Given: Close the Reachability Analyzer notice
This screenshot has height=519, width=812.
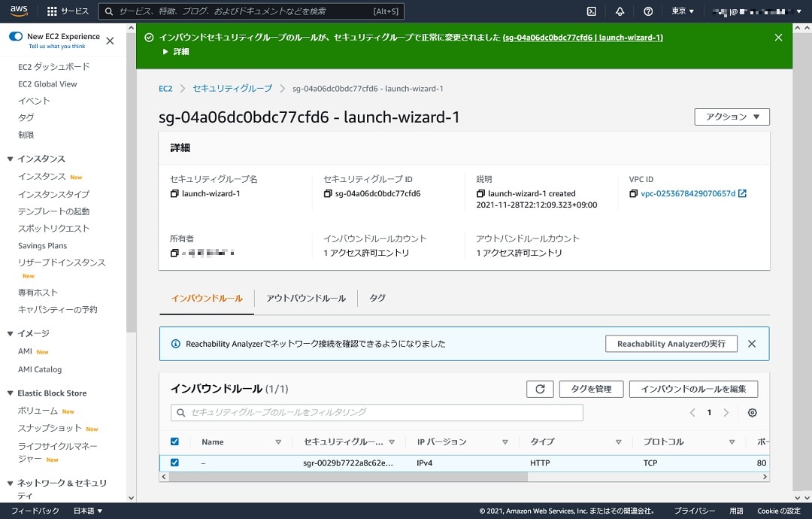Looking at the screenshot, I should click(752, 344).
